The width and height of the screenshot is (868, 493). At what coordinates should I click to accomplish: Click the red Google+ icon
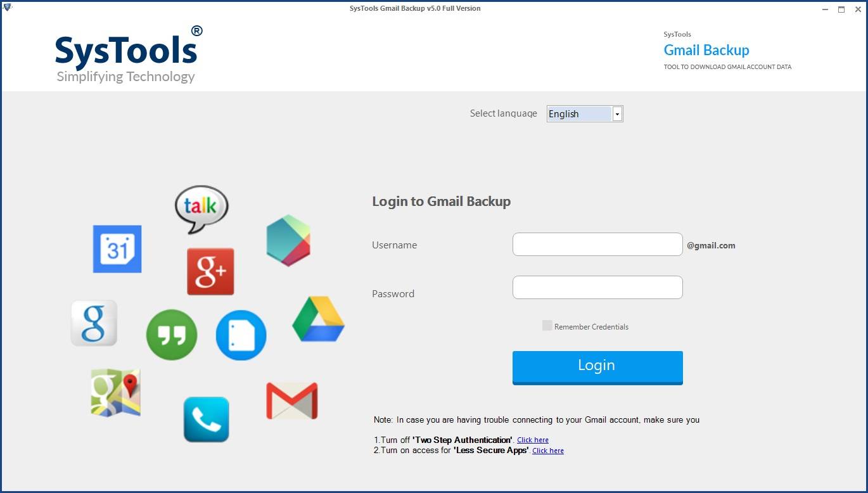[x=210, y=271]
